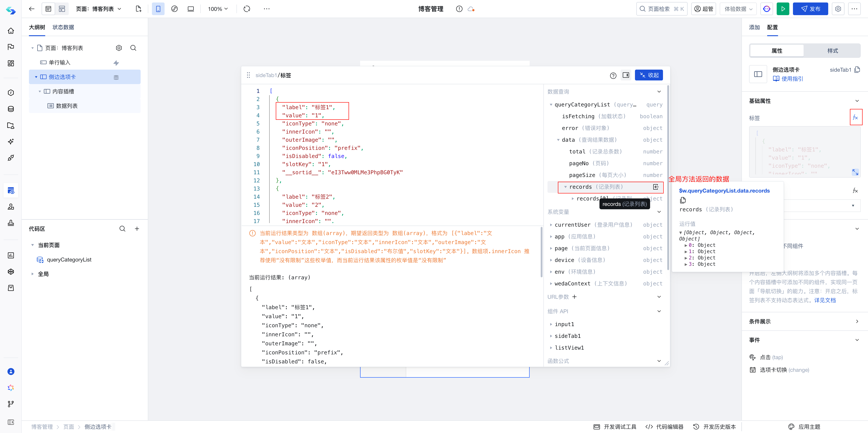Screen dimensions: 868x433
Task: Expand the wedaContext variable node
Action: point(551,284)
